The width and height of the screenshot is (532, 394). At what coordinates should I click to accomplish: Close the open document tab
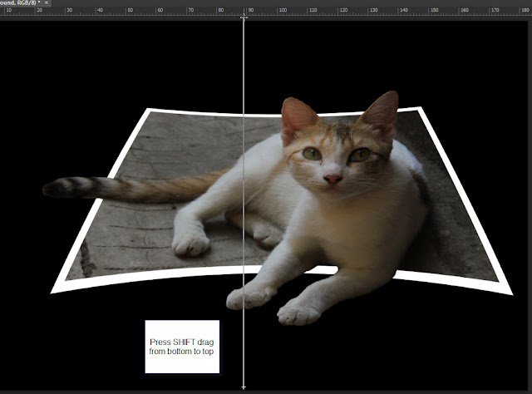click(x=47, y=3)
